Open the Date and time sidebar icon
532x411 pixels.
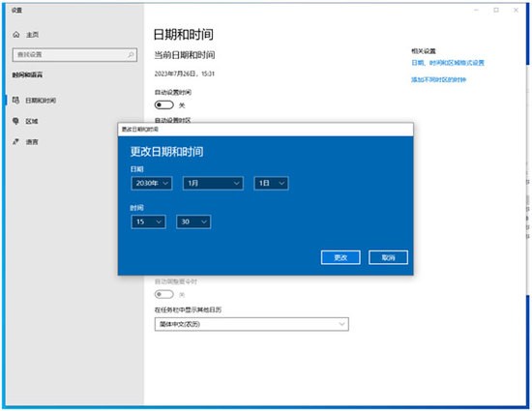[15, 100]
